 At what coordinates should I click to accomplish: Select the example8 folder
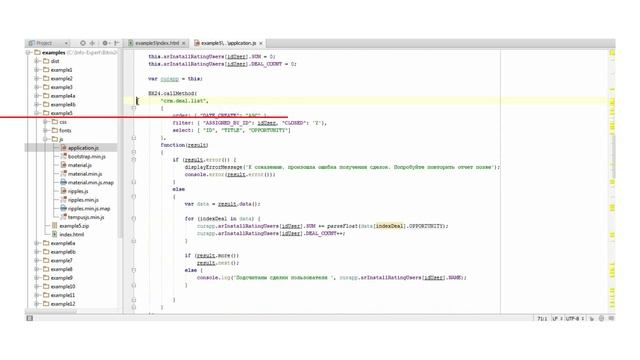click(x=62, y=269)
